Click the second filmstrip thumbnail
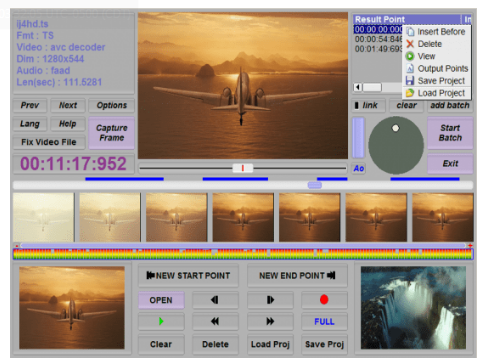The height and width of the screenshot is (361, 484). (x=110, y=217)
